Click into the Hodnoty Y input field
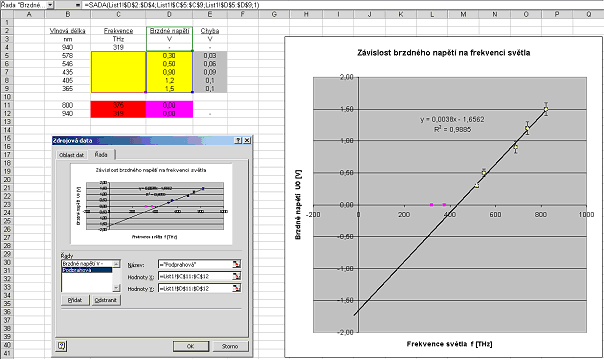604x360 pixels. click(x=195, y=288)
